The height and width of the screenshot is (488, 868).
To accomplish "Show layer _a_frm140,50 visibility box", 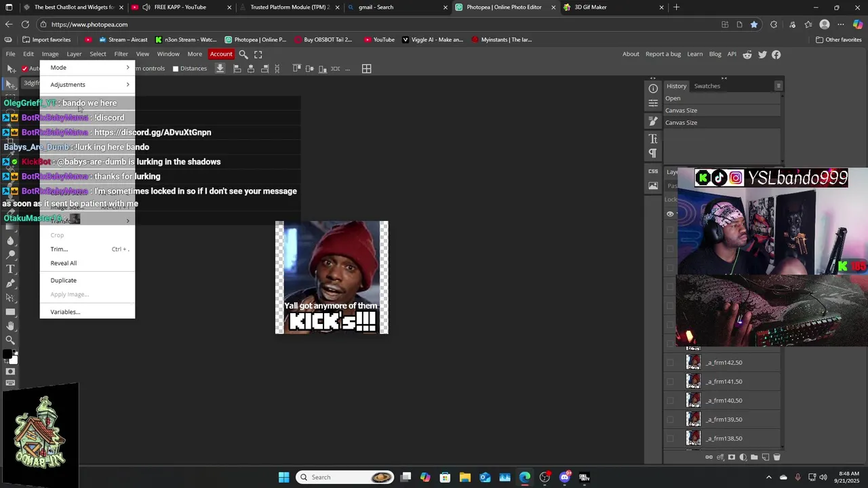I will (671, 401).
